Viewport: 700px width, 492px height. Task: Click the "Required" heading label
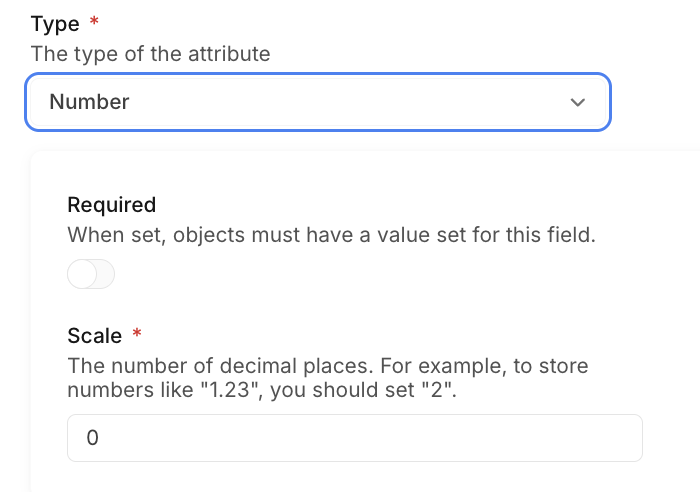pyautogui.click(x=111, y=205)
